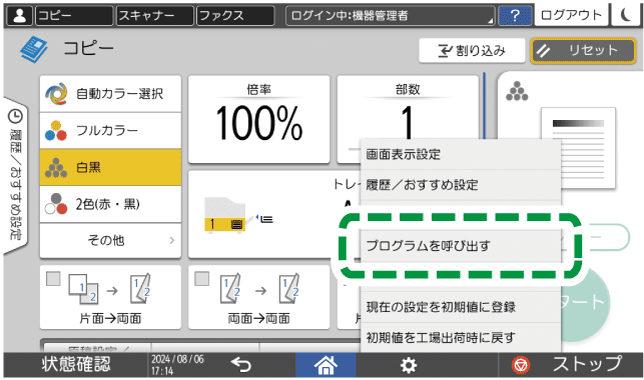This screenshot has width=644, height=380.
Task: Tap the 状態確認 status check button
Action: (x=76, y=364)
